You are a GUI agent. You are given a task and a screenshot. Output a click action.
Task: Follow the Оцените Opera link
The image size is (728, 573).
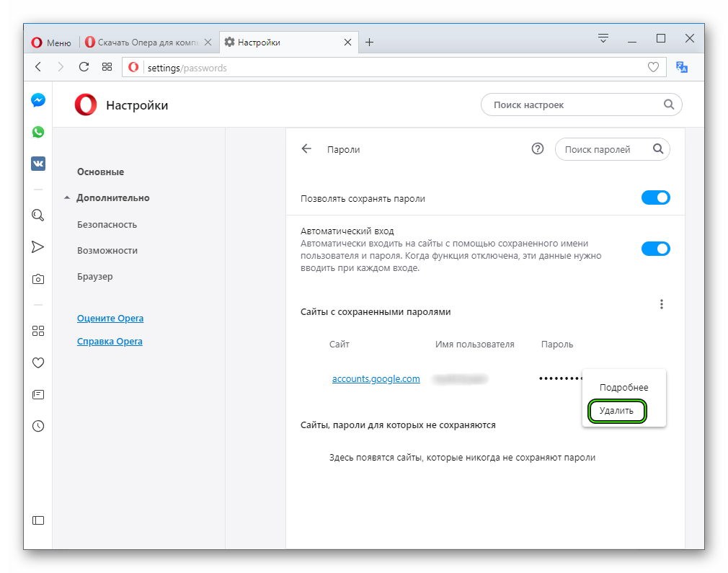coord(110,319)
